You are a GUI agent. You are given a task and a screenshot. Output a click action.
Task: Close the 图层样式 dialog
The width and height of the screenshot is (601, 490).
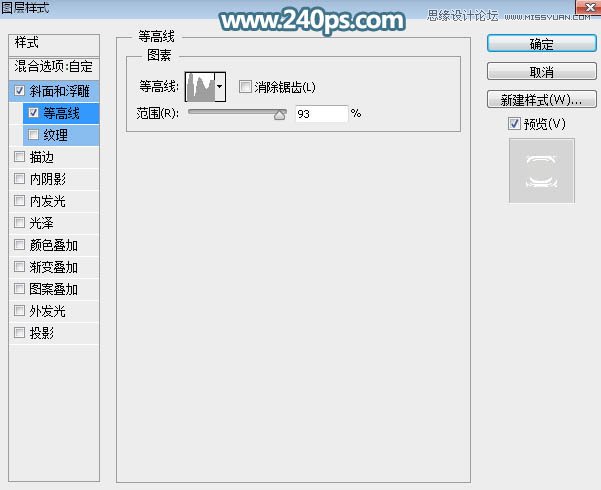coord(588,7)
